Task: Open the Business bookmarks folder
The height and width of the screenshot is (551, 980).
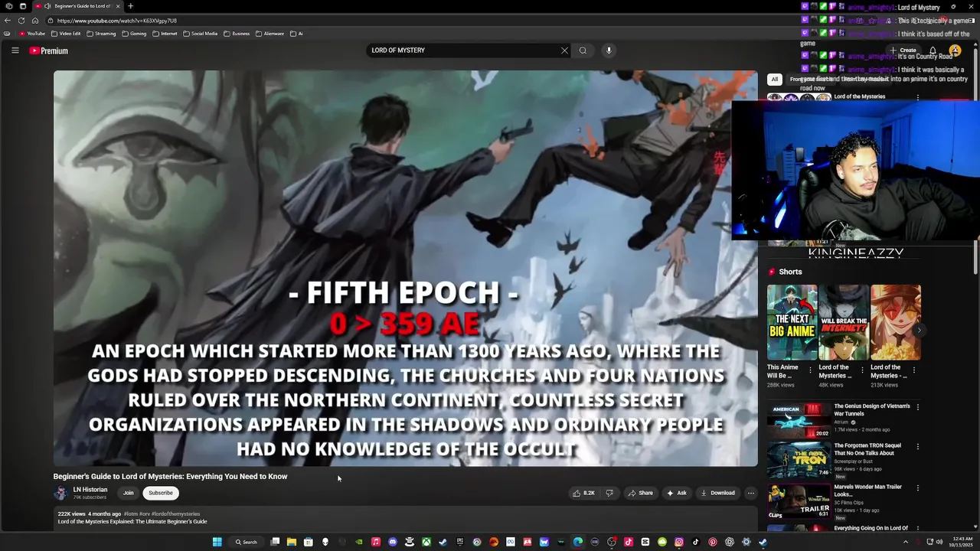Action: point(237,34)
